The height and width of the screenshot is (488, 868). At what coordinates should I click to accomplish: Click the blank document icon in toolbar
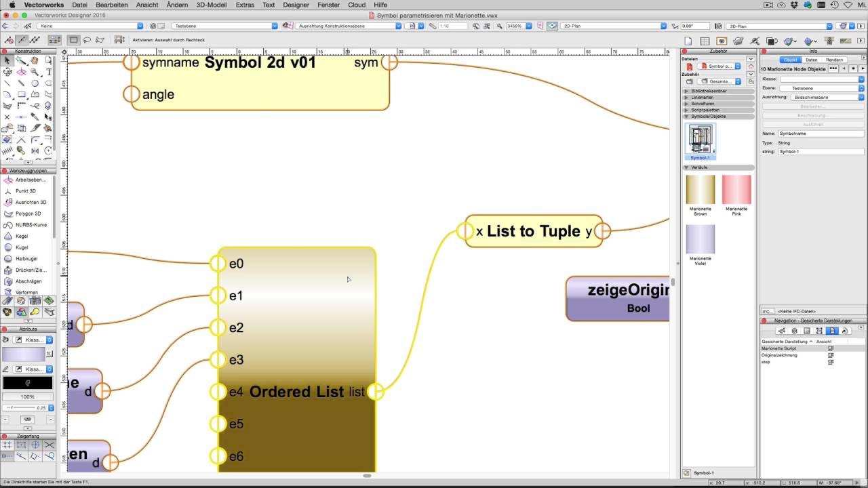tap(688, 41)
